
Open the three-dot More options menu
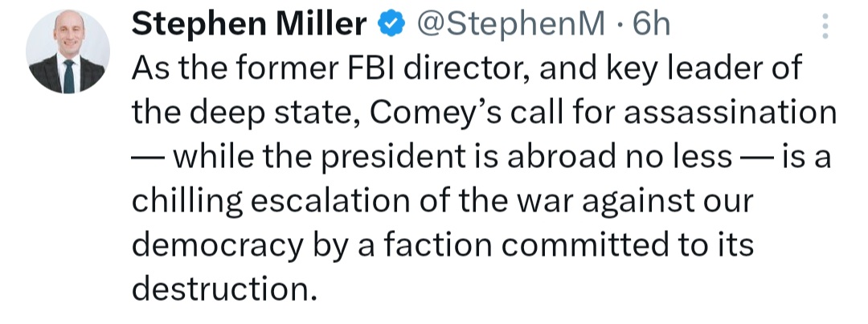[x=825, y=26]
